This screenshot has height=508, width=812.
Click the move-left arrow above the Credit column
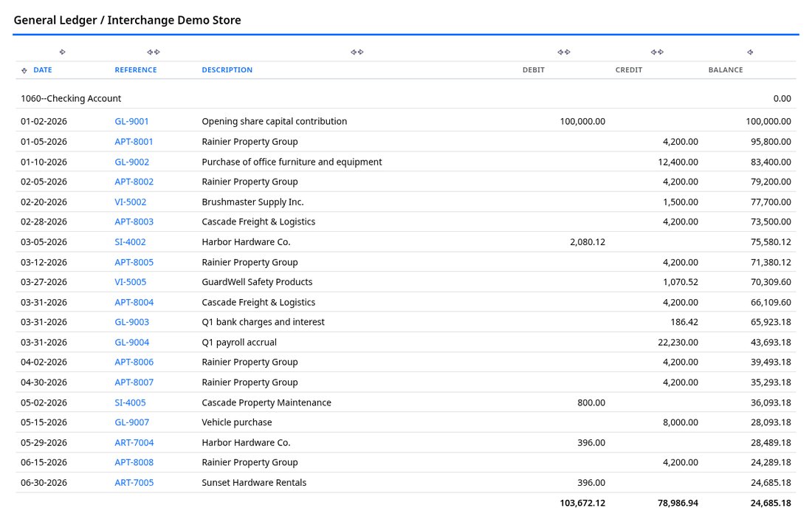tap(653, 52)
